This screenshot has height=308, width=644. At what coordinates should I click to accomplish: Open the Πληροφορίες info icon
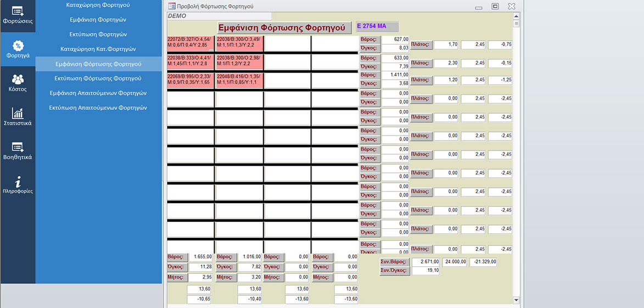18,185
